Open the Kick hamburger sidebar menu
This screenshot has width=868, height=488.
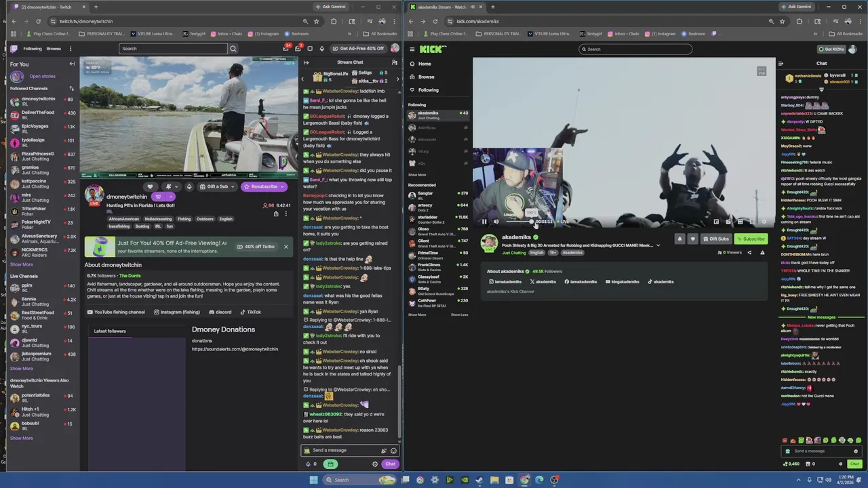[412, 49]
